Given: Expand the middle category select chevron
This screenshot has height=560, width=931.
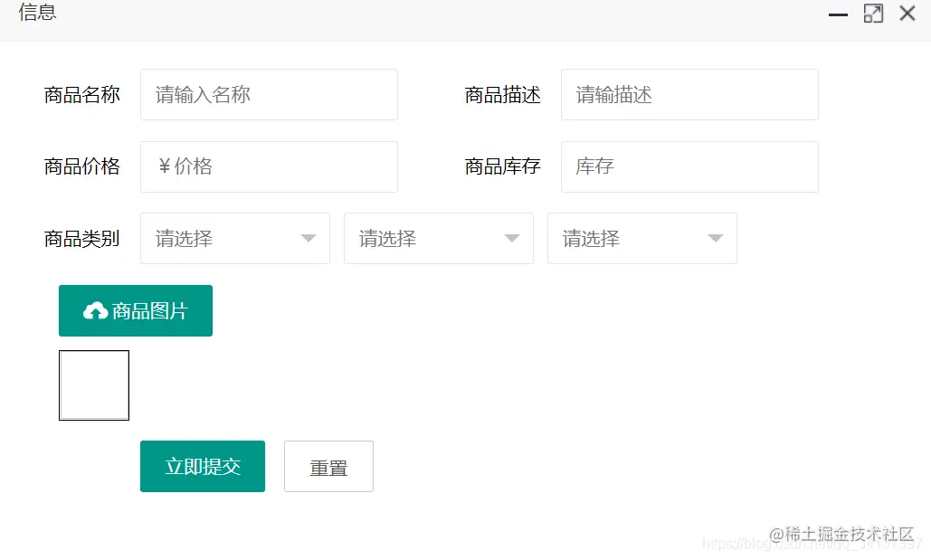Looking at the screenshot, I should point(514,238).
